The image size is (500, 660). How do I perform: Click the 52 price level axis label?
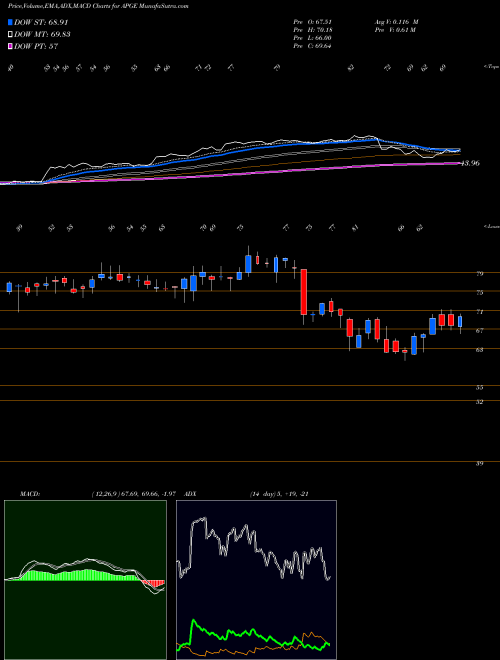tap(479, 402)
